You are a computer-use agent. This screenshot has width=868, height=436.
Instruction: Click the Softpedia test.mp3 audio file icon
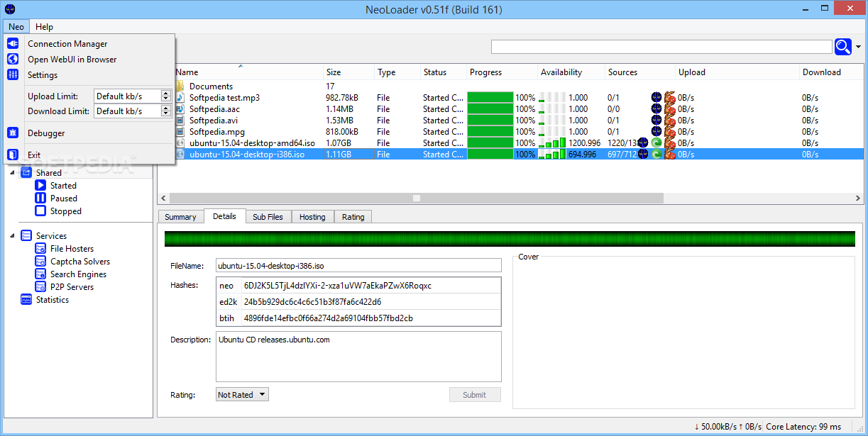pyautogui.click(x=180, y=98)
